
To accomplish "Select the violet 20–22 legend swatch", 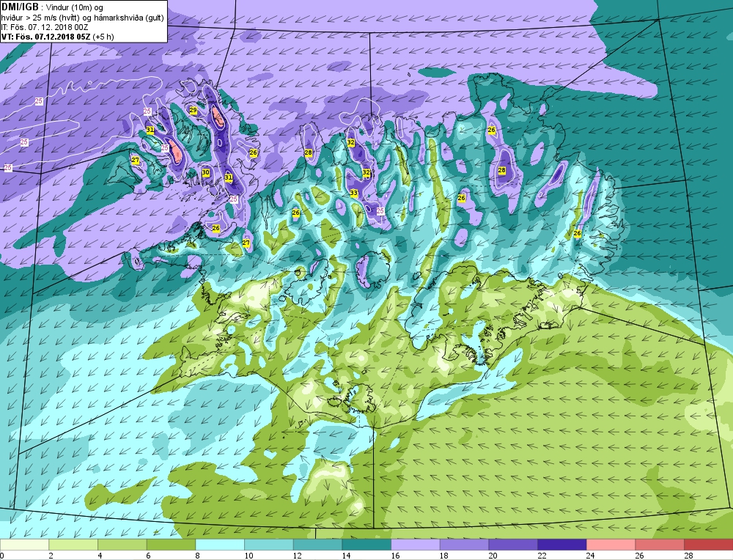I will click(513, 545).
